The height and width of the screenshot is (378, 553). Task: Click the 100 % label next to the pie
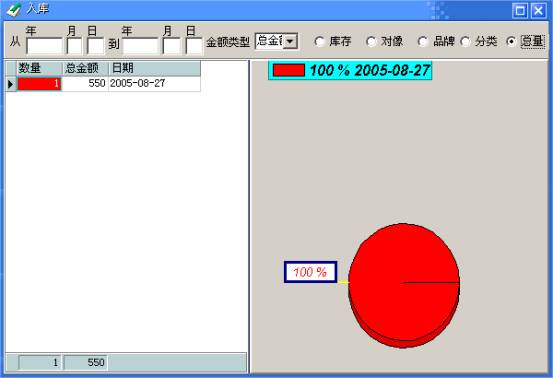[x=310, y=272]
